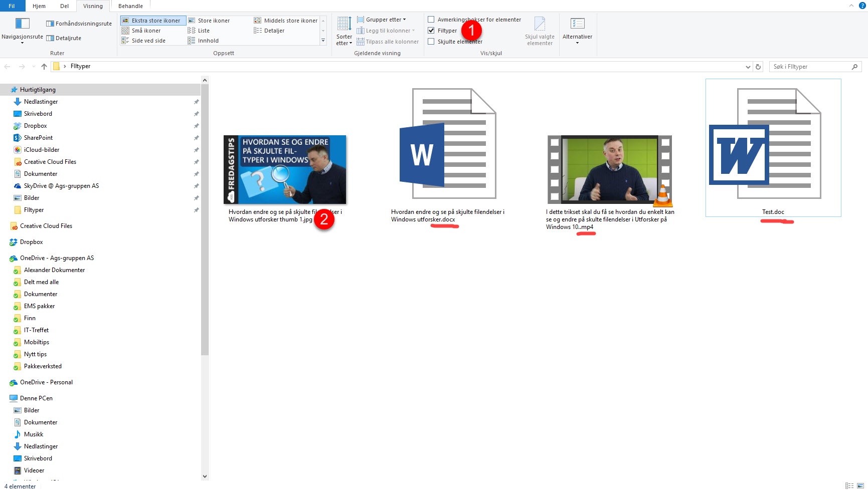Open Dropbox in quick access
This screenshot has height=492, width=868.
(x=35, y=126)
